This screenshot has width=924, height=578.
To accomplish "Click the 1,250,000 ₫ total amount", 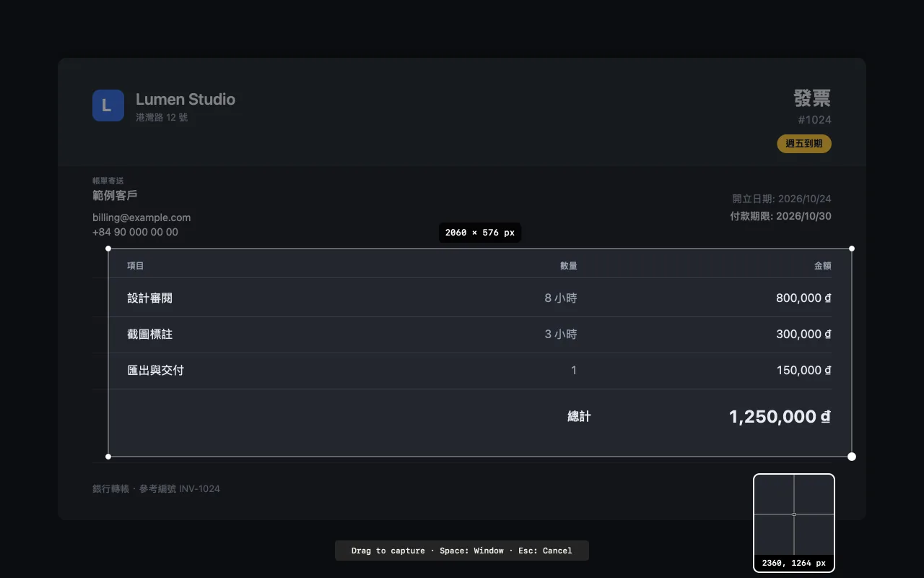I will point(780,417).
